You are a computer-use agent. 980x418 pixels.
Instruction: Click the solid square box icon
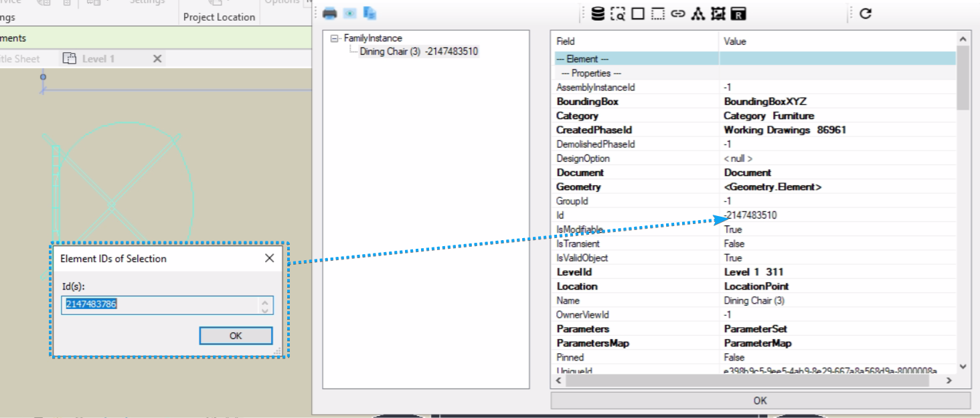[x=637, y=13]
